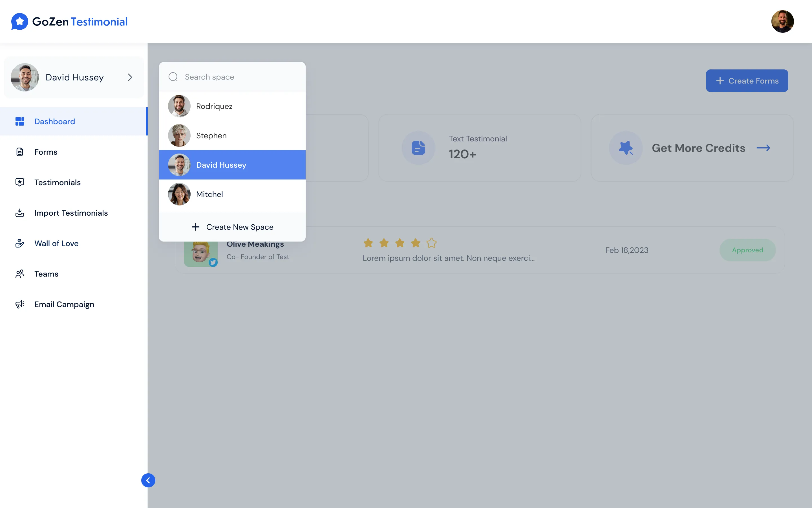Click the Import Testimonials download icon
Image resolution: width=812 pixels, height=508 pixels.
tap(20, 213)
